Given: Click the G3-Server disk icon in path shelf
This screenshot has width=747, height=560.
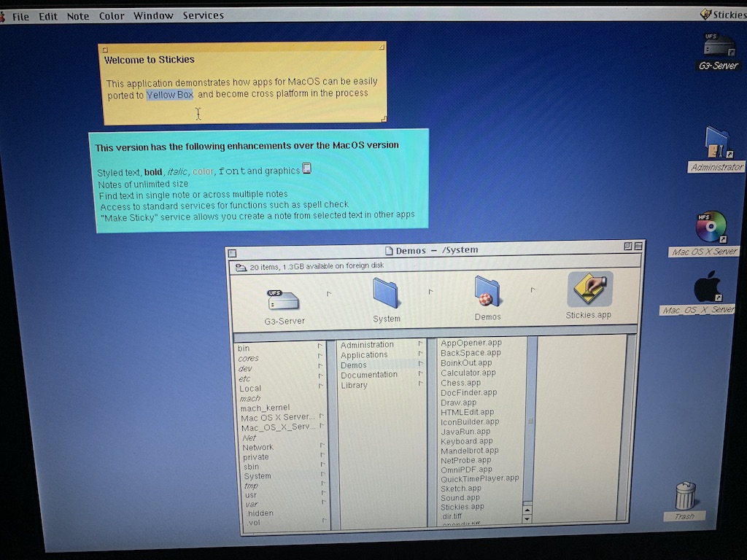Looking at the screenshot, I should (284, 298).
